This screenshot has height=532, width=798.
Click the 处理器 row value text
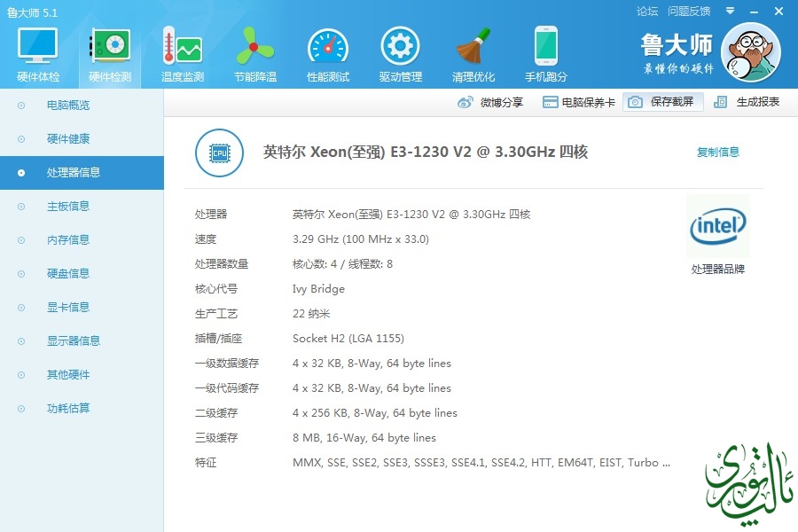click(411, 215)
